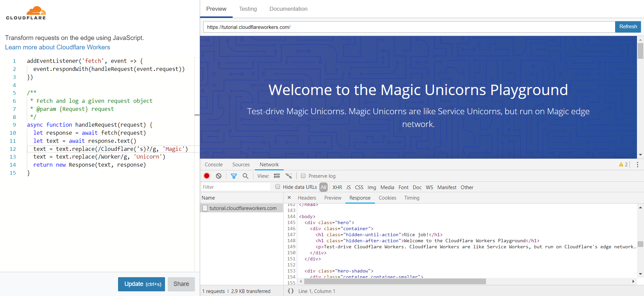The image size is (644, 296).
Task: Clear the network log
Action: 219,176
